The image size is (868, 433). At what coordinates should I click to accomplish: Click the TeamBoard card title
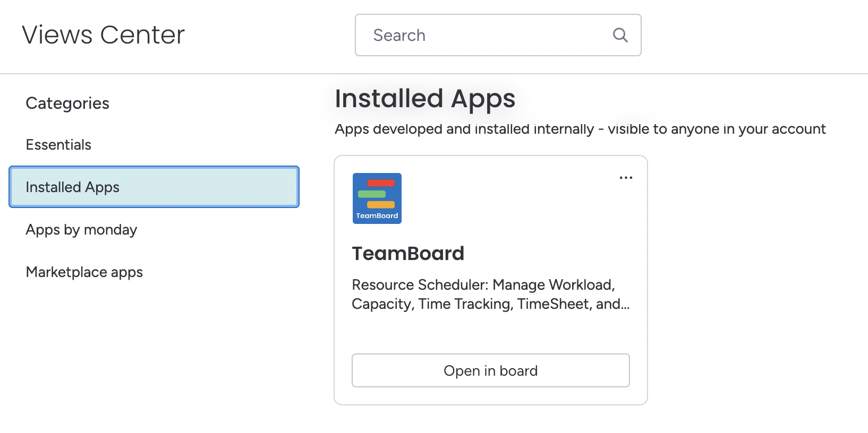(408, 254)
